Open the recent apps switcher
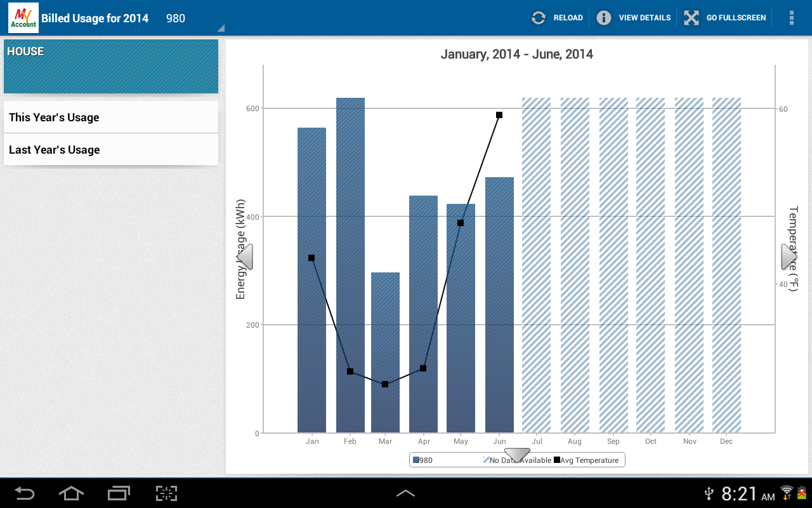The height and width of the screenshot is (508, 812). tap(119, 493)
